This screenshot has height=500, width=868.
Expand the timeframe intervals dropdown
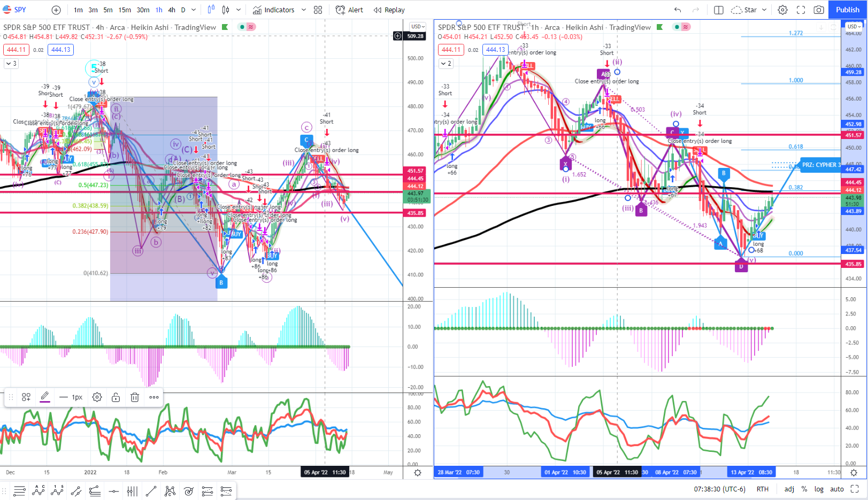click(x=194, y=10)
